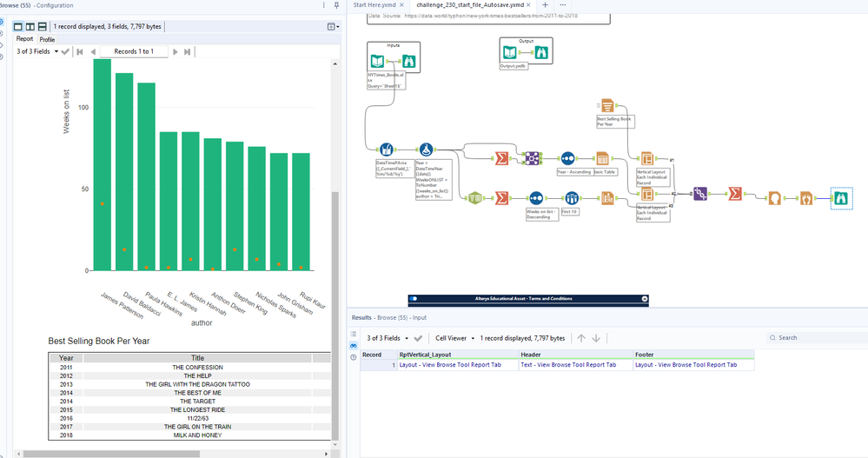Click the Interactive Chart tool in lower branch

607,198
